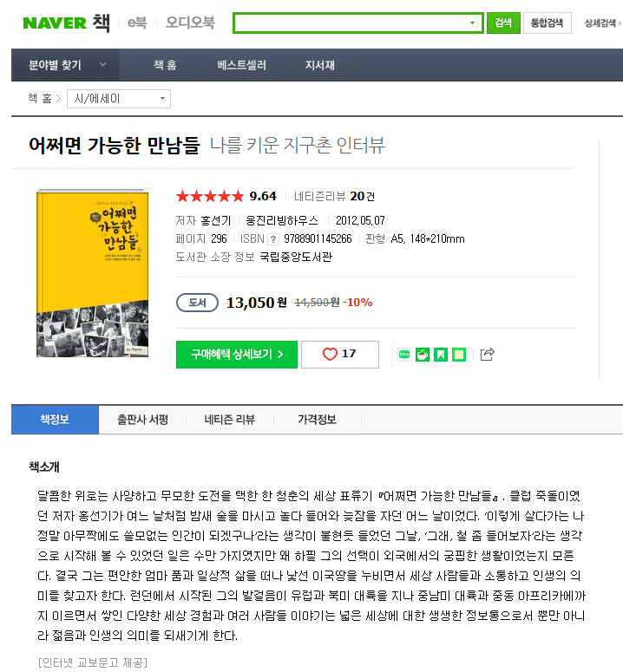Open the share arrow icon
This screenshot has height=672, width=623.
pos(487,355)
